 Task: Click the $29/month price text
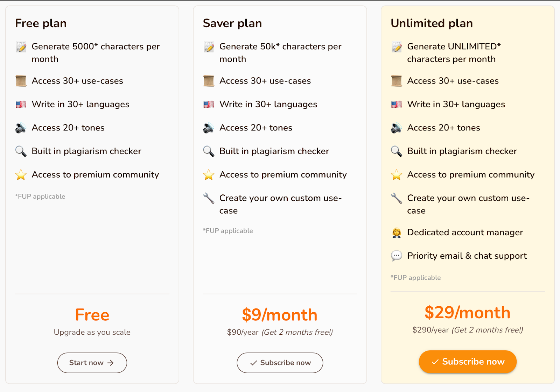pos(468,312)
